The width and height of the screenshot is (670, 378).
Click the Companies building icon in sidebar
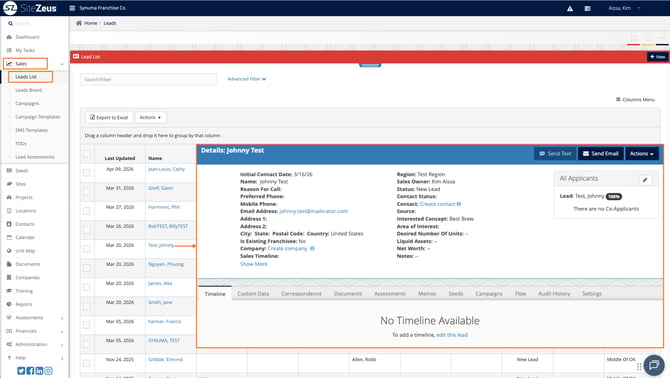pos(9,278)
